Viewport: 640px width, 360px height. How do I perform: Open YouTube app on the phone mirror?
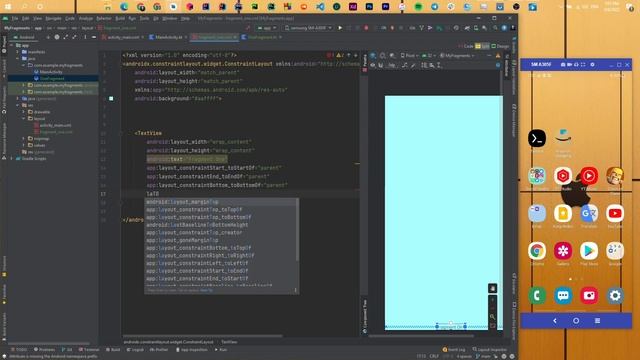pos(615,213)
